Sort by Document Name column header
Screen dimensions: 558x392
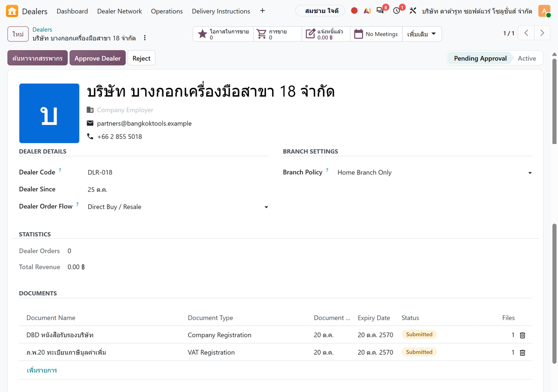coord(51,318)
